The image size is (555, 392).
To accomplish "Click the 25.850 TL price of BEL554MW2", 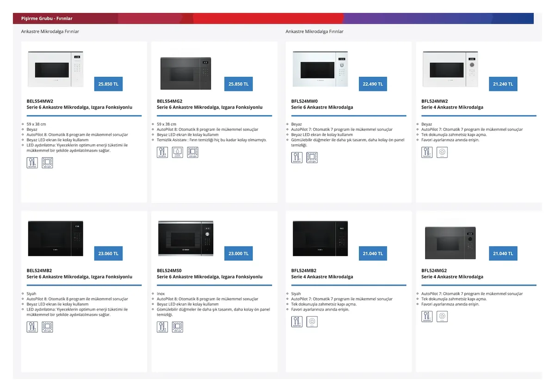I will coord(108,84).
